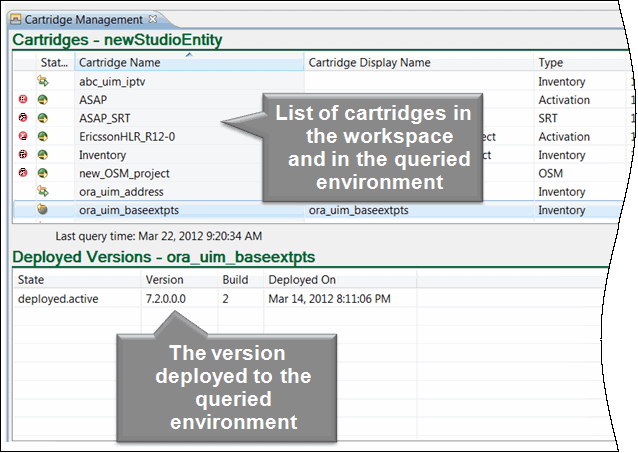Click the Cartridge Management tab icon

pos(15,20)
